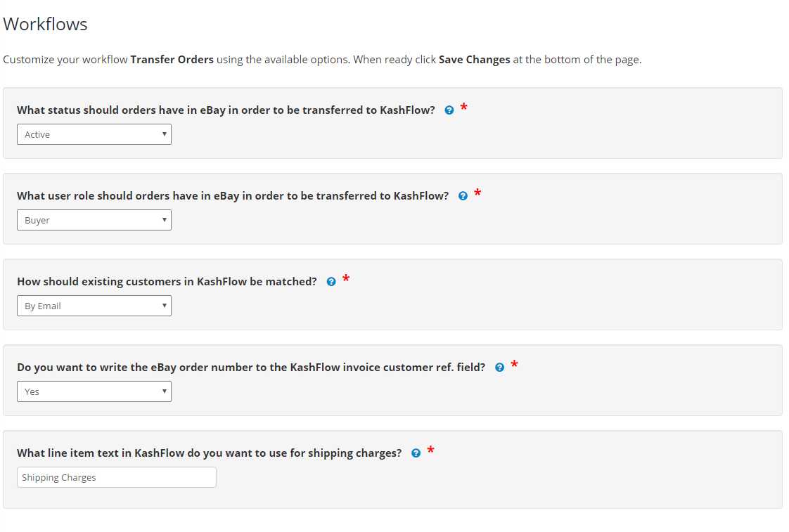The image size is (789, 532).
Task: Click help icon for shipping charges text
Action: [416, 453]
